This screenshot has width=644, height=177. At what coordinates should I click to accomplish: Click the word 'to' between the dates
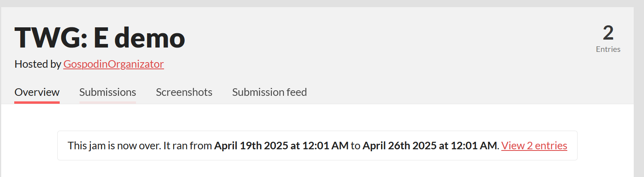pyautogui.click(x=355, y=146)
